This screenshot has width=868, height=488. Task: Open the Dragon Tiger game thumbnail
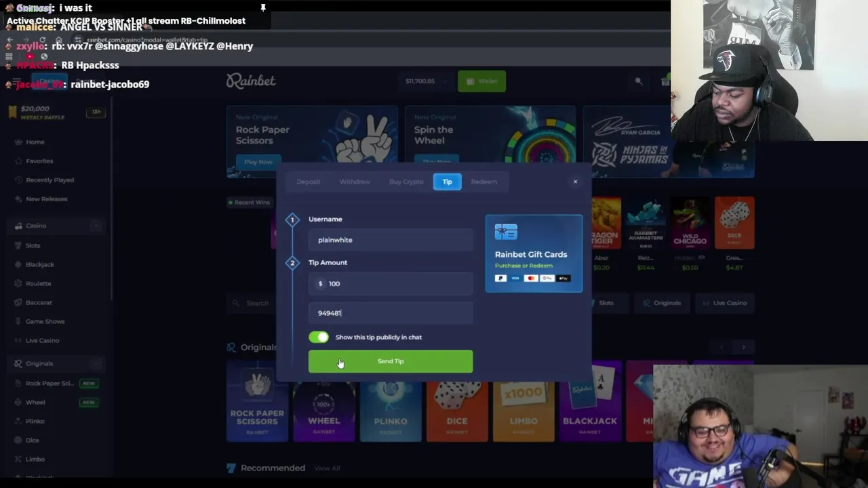[x=606, y=223]
